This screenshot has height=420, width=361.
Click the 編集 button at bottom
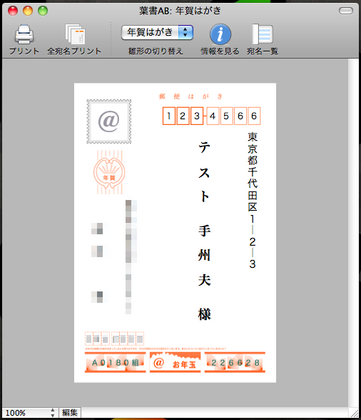[70, 413]
